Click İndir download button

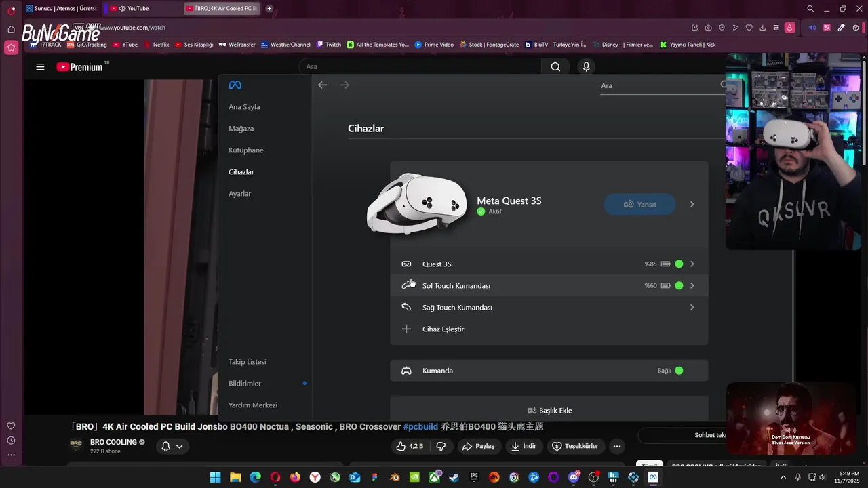[524, 446]
